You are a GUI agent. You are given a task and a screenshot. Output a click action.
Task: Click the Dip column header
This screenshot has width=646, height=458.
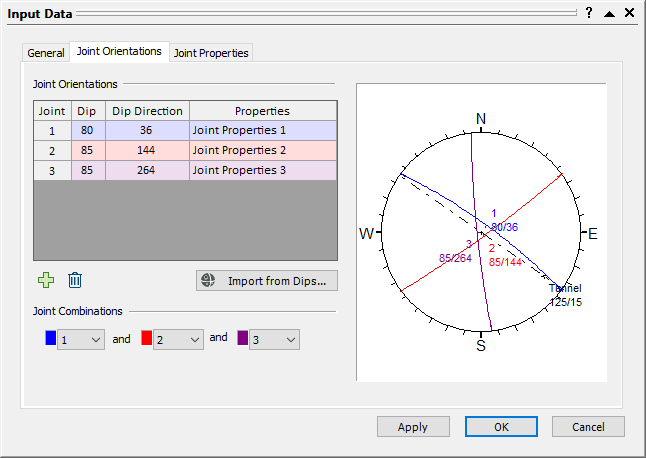click(x=88, y=111)
